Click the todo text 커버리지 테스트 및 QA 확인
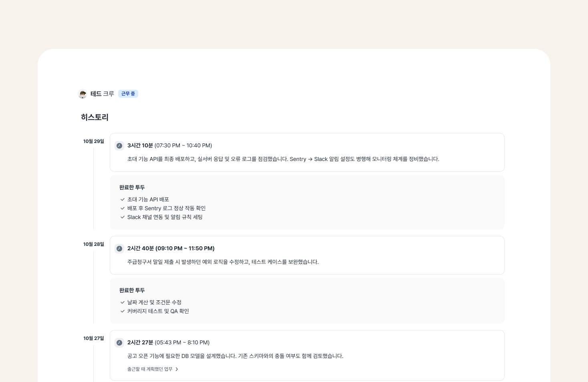 pyautogui.click(x=158, y=311)
